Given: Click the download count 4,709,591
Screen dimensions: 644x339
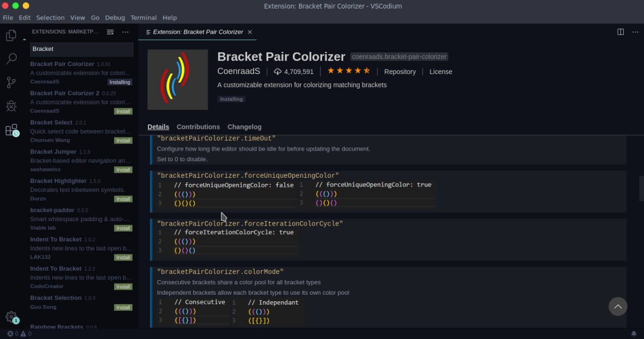Looking at the screenshot, I should (x=294, y=72).
